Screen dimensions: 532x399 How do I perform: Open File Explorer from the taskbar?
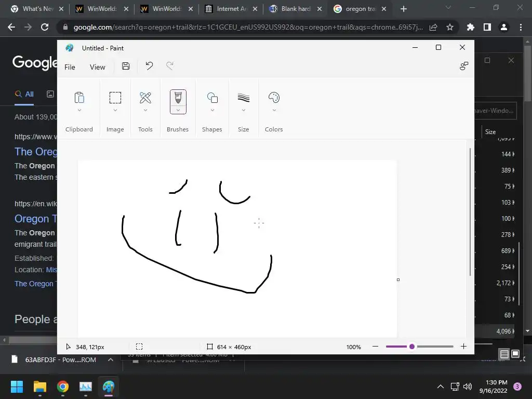[39, 387]
